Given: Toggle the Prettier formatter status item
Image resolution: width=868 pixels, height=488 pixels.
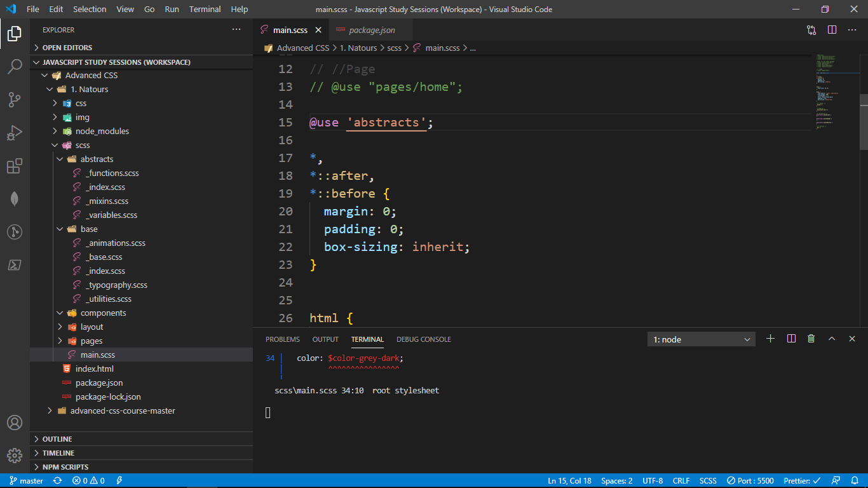Looking at the screenshot, I should pyautogui.click(x=802, y=480).
